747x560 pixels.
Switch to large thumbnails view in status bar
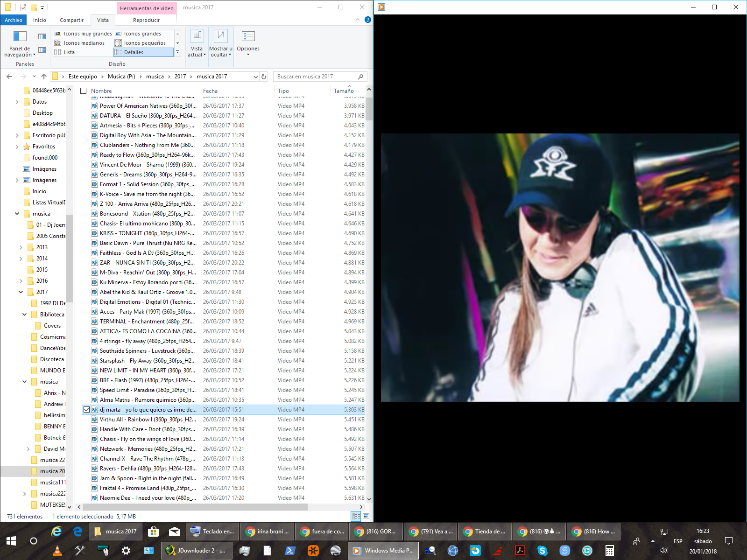tap(366, 516)
